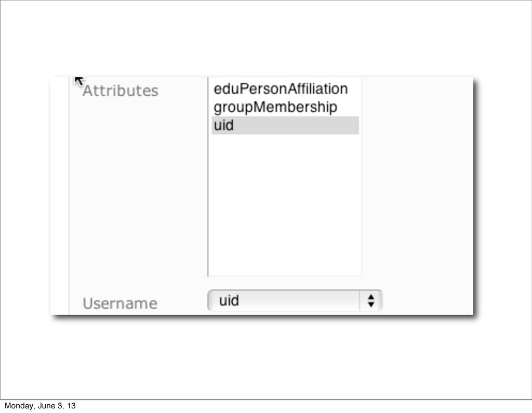The image size is (532, 413).
Task: Click the mouse cursor arrow graphic near Attributes
Action: pos(79,81)
